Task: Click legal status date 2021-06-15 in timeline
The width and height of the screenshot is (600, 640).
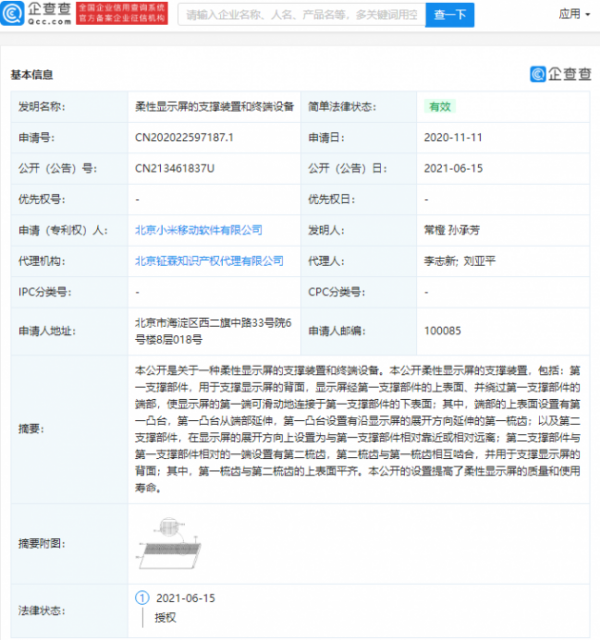Action: coord(185,598)
